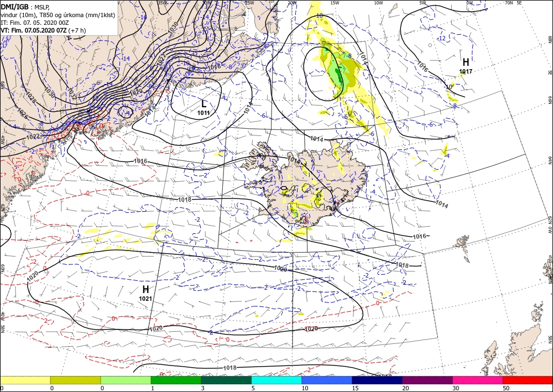Click the legend value '15'
Image resolution: width=553 pixels, height=392 pixels.
(354, 388)
